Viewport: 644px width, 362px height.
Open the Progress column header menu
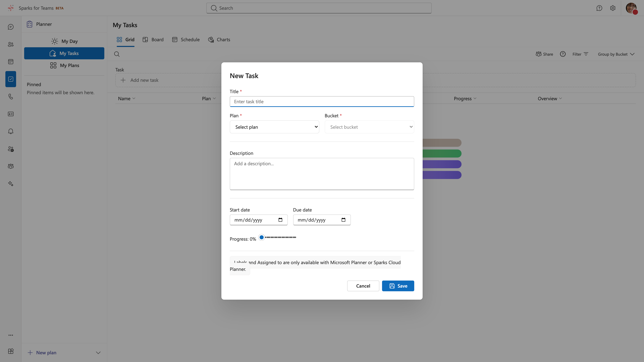tap(465, 98)
